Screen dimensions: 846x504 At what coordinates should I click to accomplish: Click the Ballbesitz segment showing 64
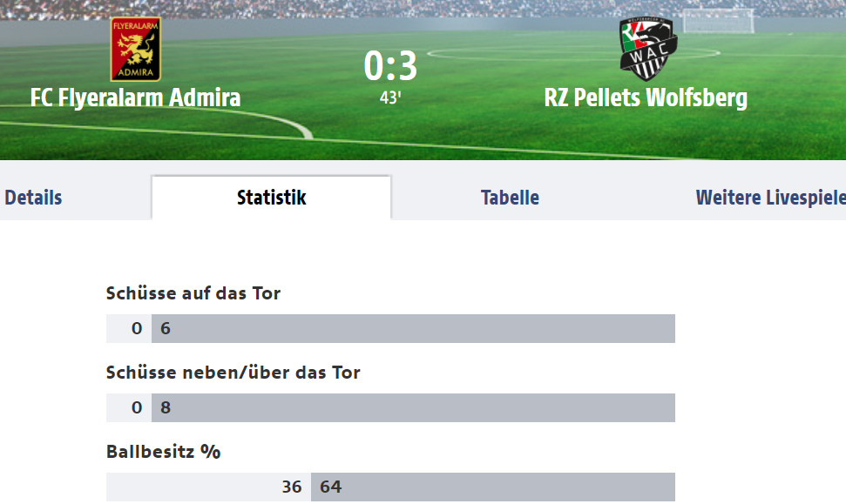(493, 487)
